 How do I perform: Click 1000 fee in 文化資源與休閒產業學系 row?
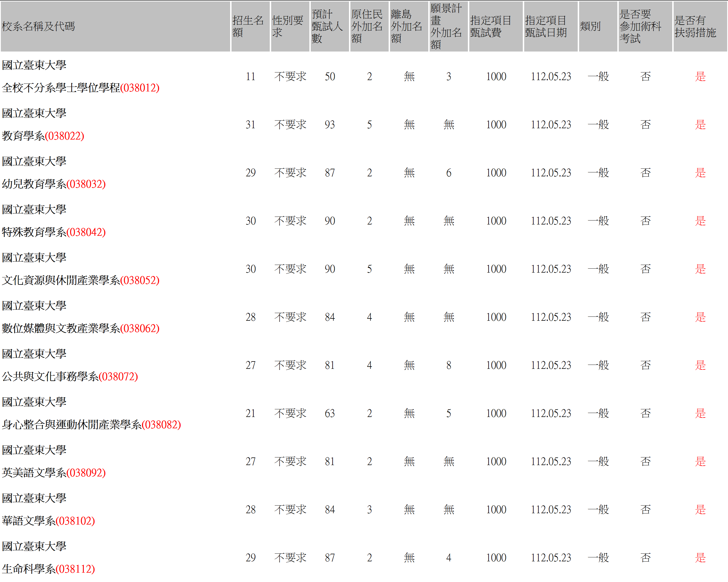(496, 269)
